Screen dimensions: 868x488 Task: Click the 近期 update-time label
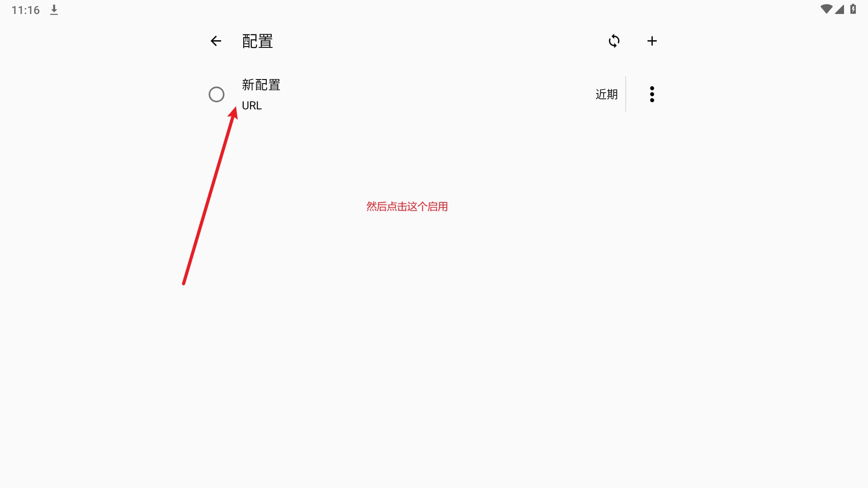pyautogui.click(x=606, y=94)
